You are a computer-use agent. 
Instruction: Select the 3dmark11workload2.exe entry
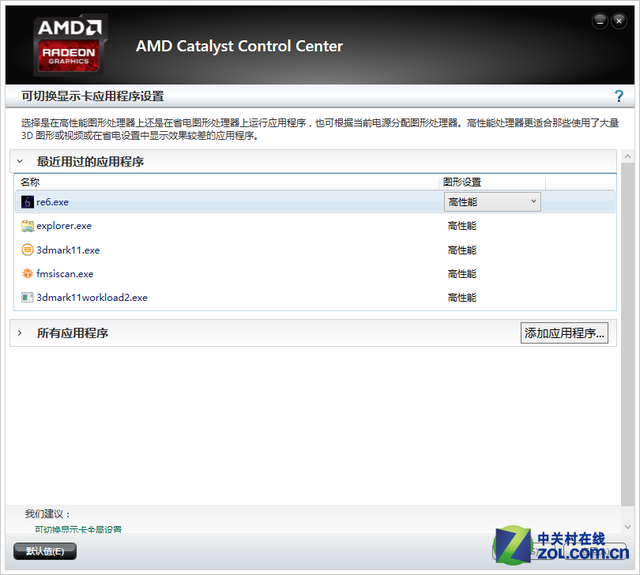[92, 297]
